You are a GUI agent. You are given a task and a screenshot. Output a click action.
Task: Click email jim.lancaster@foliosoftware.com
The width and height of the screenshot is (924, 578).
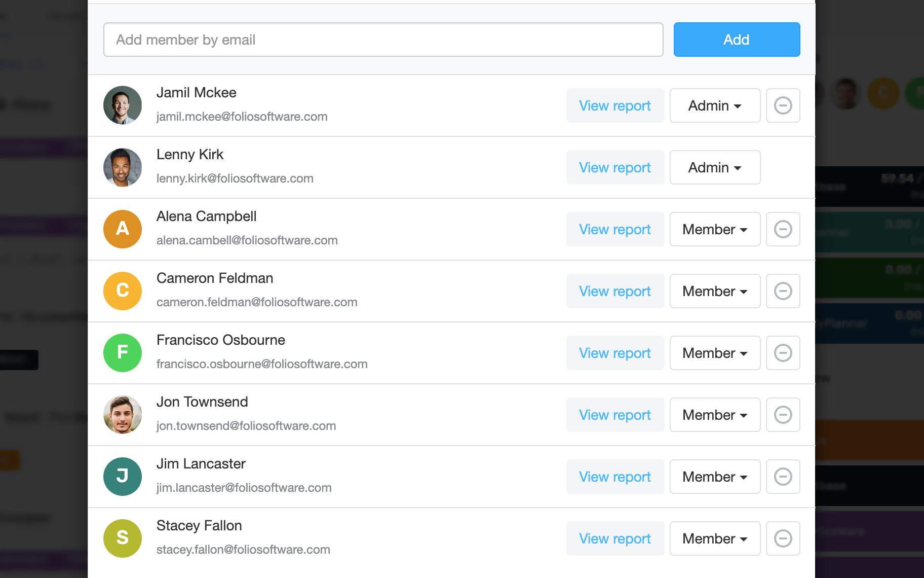pos(244,488)
